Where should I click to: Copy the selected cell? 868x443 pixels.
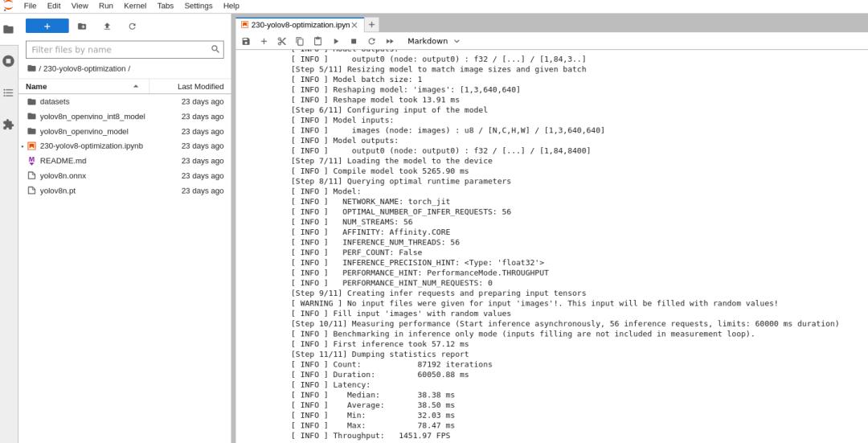pos(300,41)
